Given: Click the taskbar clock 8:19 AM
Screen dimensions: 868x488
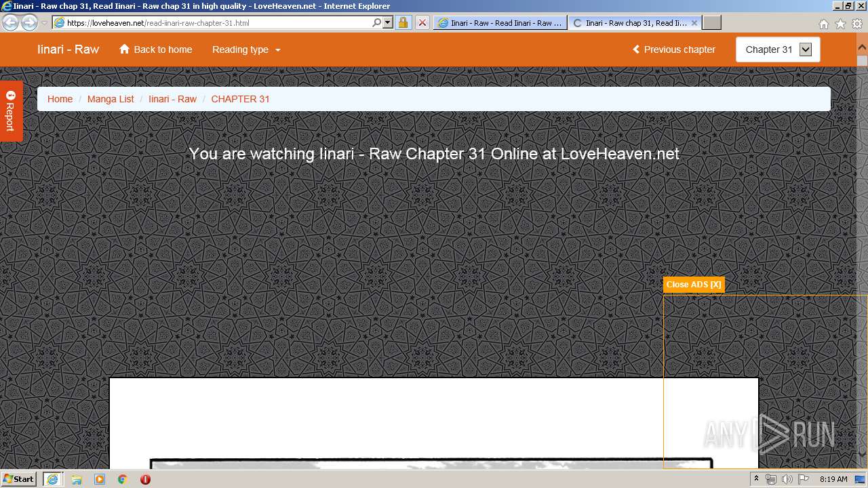Looking at the screenshot, I should [x=833, y=479].
